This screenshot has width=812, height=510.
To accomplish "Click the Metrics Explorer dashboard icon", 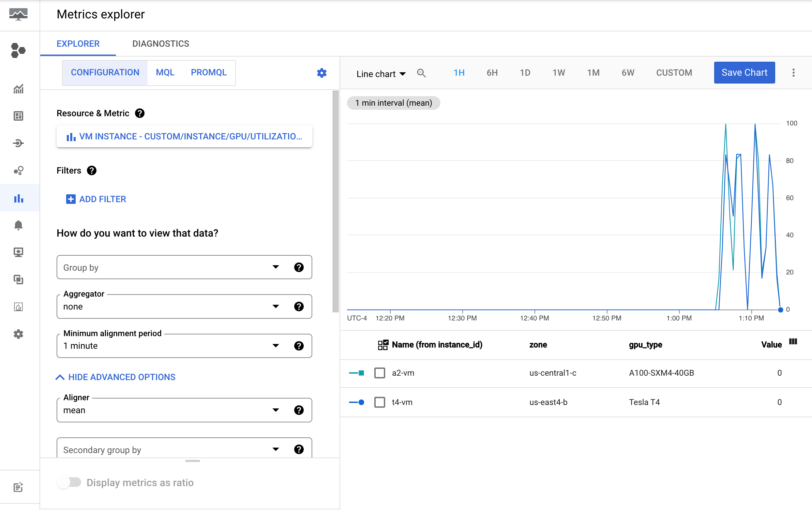I will click(x=18, y=200).
